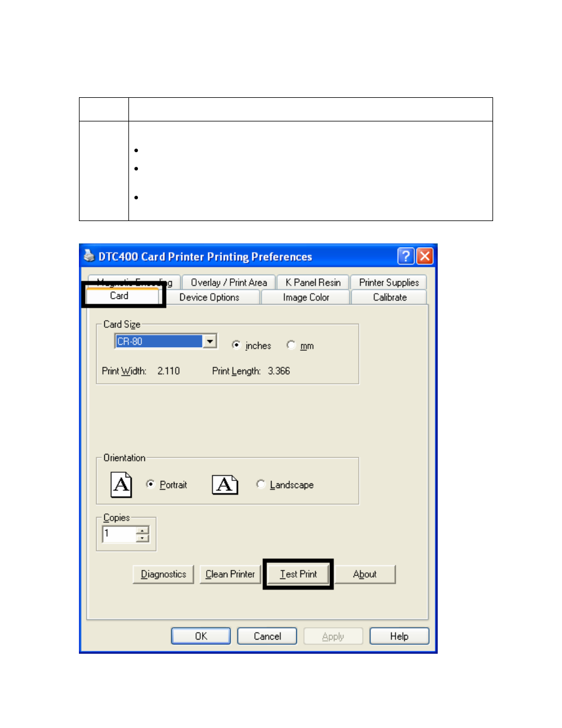The width and height of the screenshot is (562, 728).
Task: Click the landscape page orientation icon
Action: [225, 485]
